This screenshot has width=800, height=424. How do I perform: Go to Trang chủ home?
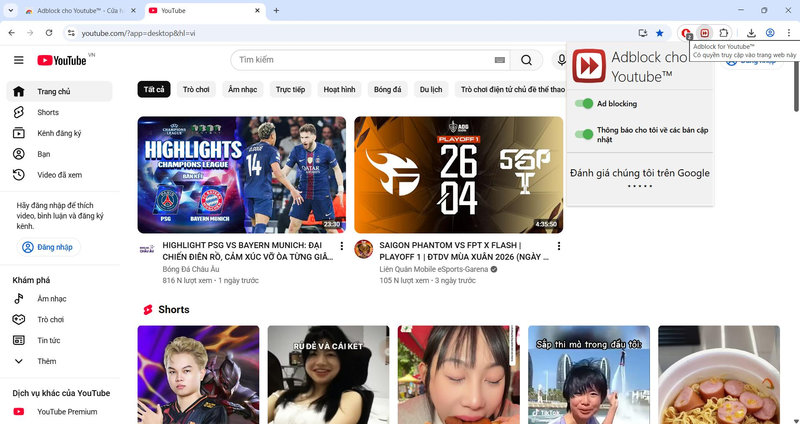pos(59,91)
